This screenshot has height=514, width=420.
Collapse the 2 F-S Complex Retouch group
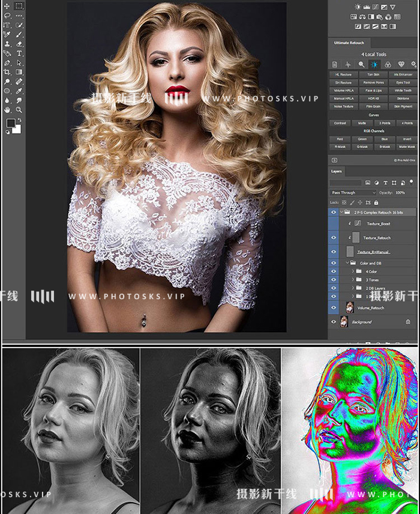tap(342, 213)
